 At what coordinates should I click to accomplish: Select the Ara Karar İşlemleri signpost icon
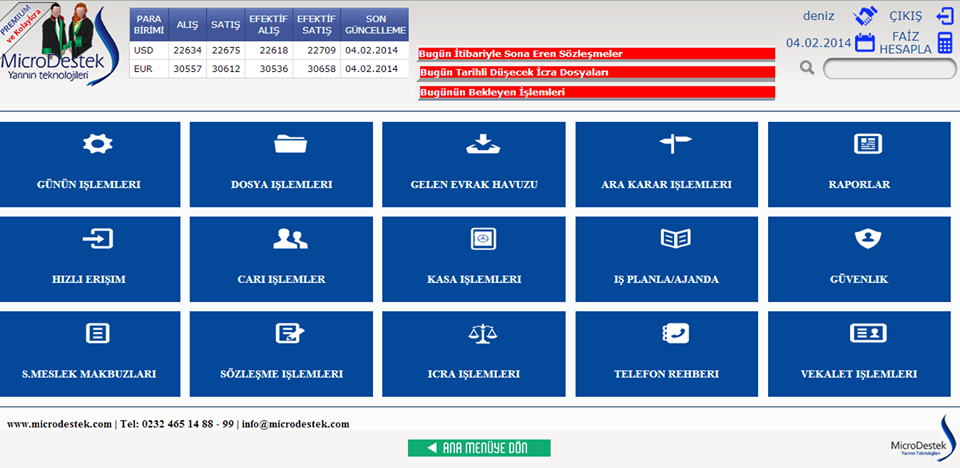pyautogui.click(x=675, y=144)
